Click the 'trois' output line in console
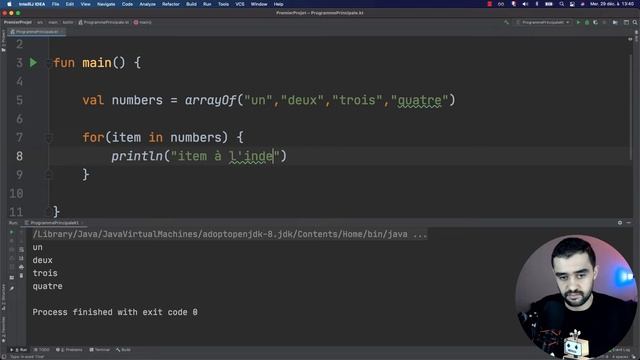Viewport: 640px width, 360px height. 45,273
